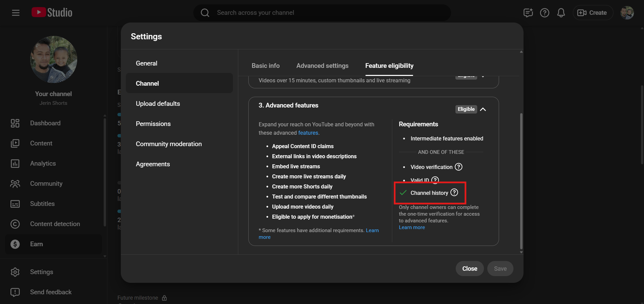Screen dimensions: 644x304
Task: Collapse the Advanced features section chevron
Action: click(x=483, y=109)
